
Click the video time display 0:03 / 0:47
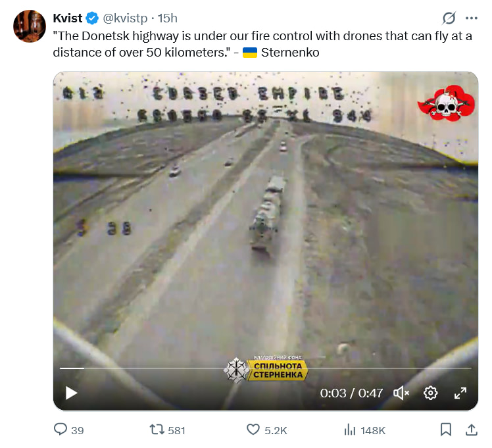point(351,393)
